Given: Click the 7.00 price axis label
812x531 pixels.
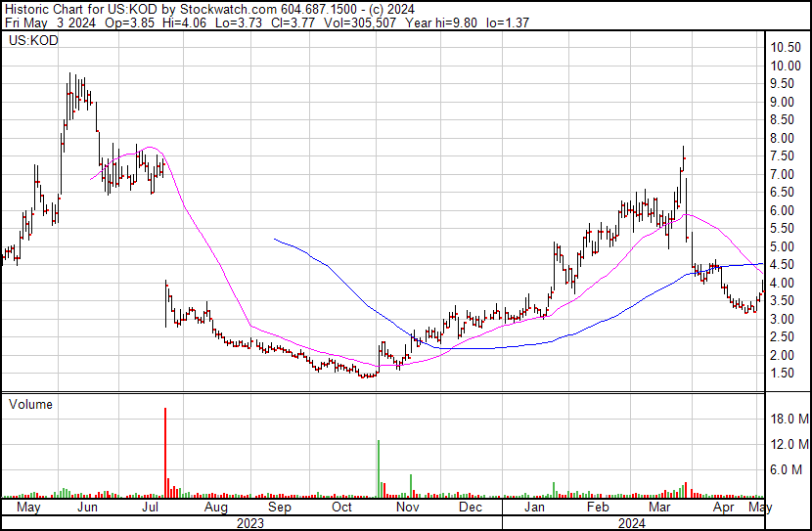Looking at the screenshot, I should 782,174.
